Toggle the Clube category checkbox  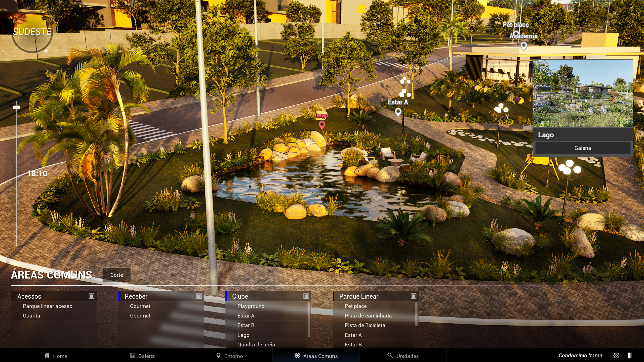(306, 296)
